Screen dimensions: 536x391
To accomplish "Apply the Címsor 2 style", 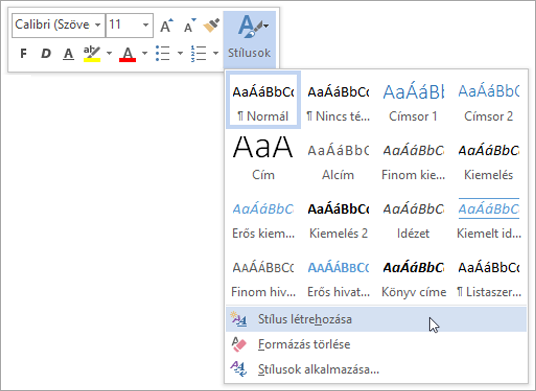I will click(488, 100).
